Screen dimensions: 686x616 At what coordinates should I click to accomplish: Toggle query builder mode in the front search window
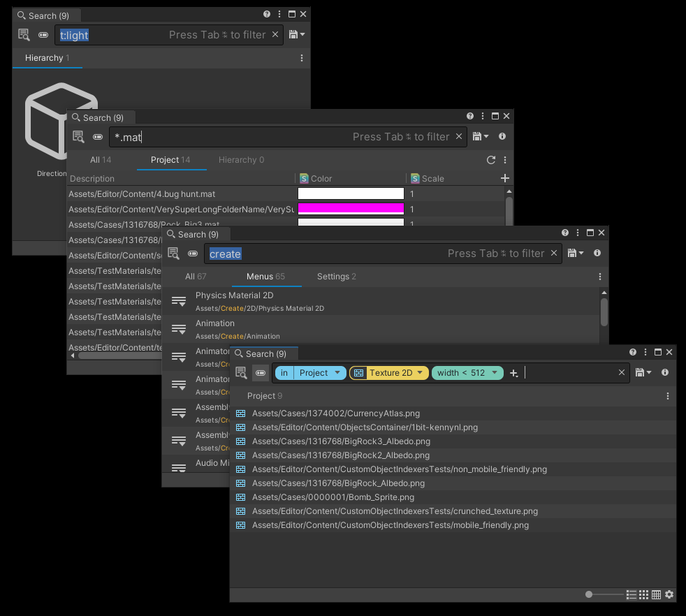(260, 373)
